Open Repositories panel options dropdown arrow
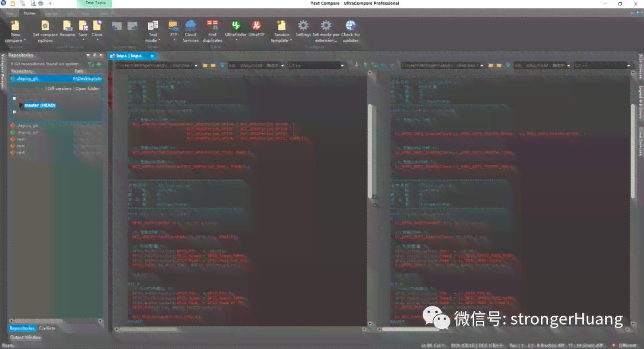The height and width of the screenshot is (349, 644). tap(88, 55)
